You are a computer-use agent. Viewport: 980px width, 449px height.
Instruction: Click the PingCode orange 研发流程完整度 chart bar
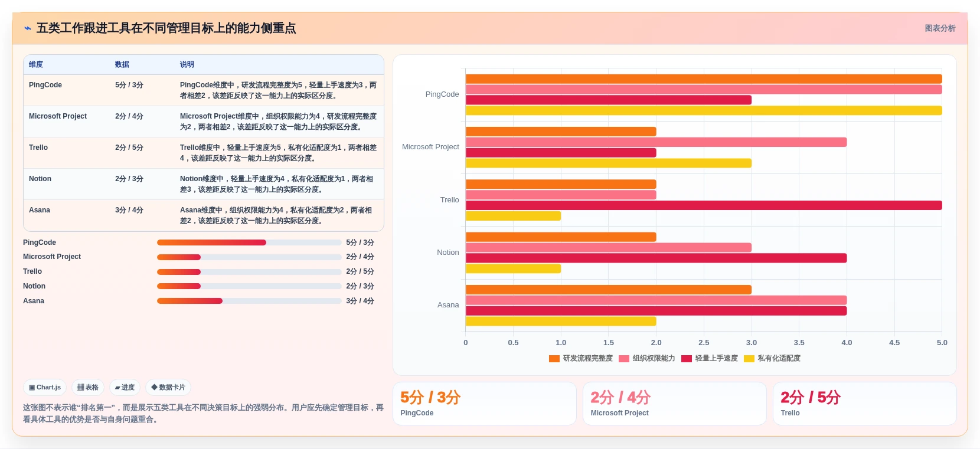tap(704, 79)
